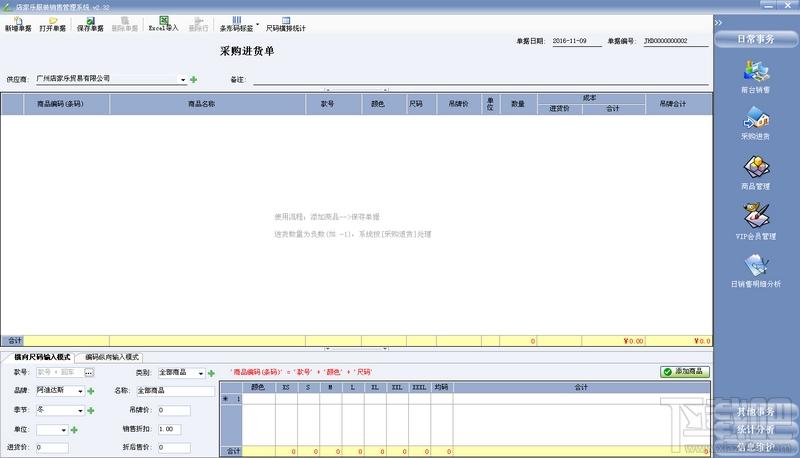
Task: Open 采购进货 purchase module
Action: (756, 123)
